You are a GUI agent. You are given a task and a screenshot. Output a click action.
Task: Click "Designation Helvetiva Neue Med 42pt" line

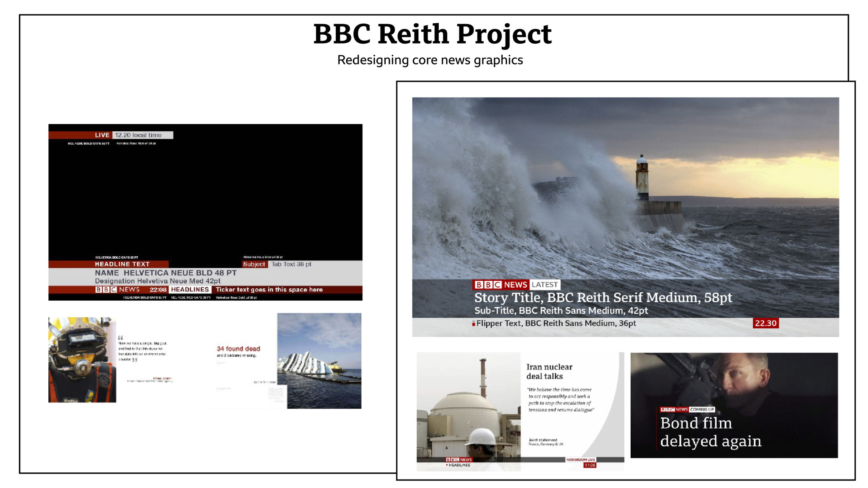[158, 281]
